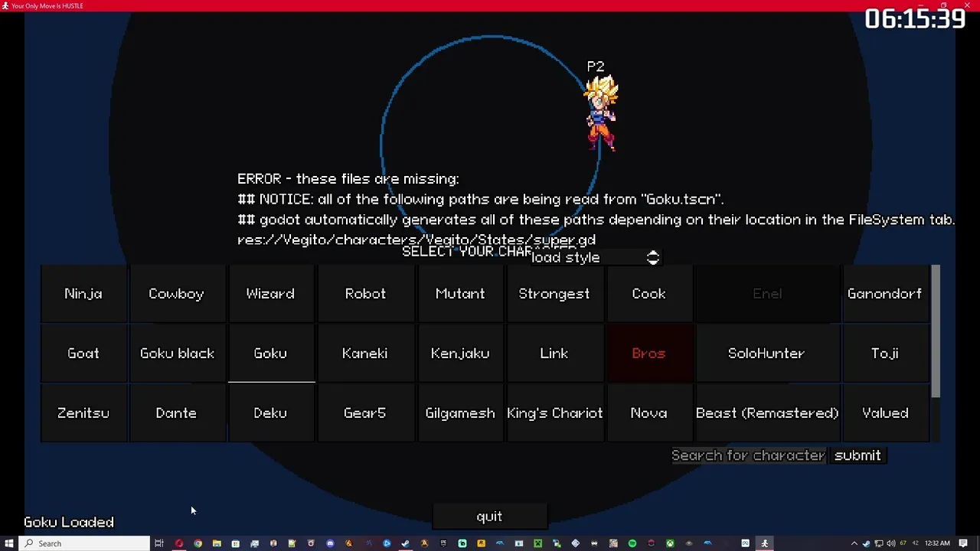Click the Search for character field
Screen dimensions: 980x551
coord(749,456)
